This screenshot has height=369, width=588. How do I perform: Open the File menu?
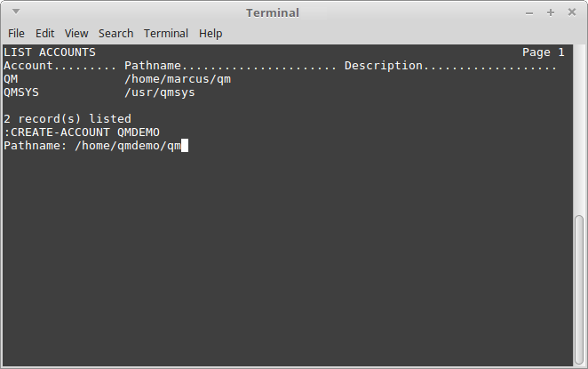pyautogui.click(x=16, y=34)
